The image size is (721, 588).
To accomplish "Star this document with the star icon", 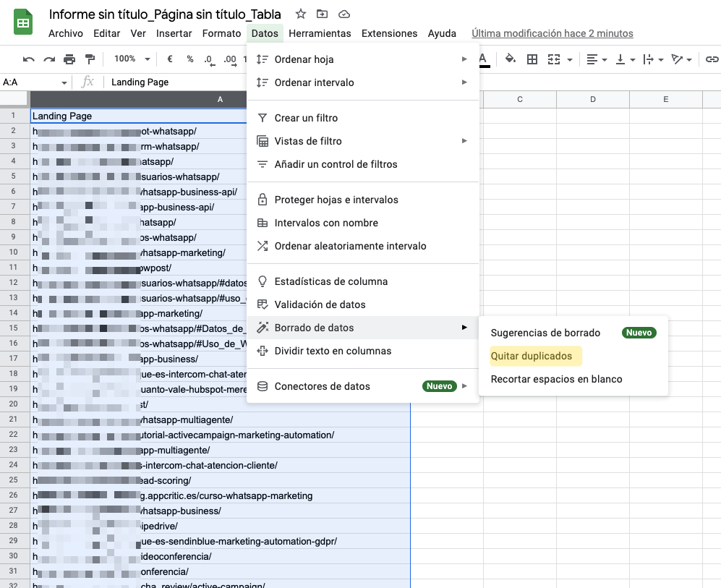I will tap(301, 14).
